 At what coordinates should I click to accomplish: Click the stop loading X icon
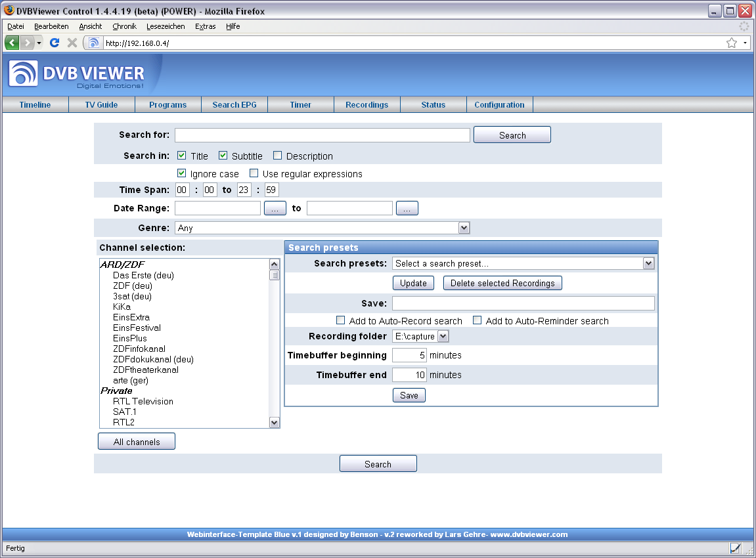[72, 43]
